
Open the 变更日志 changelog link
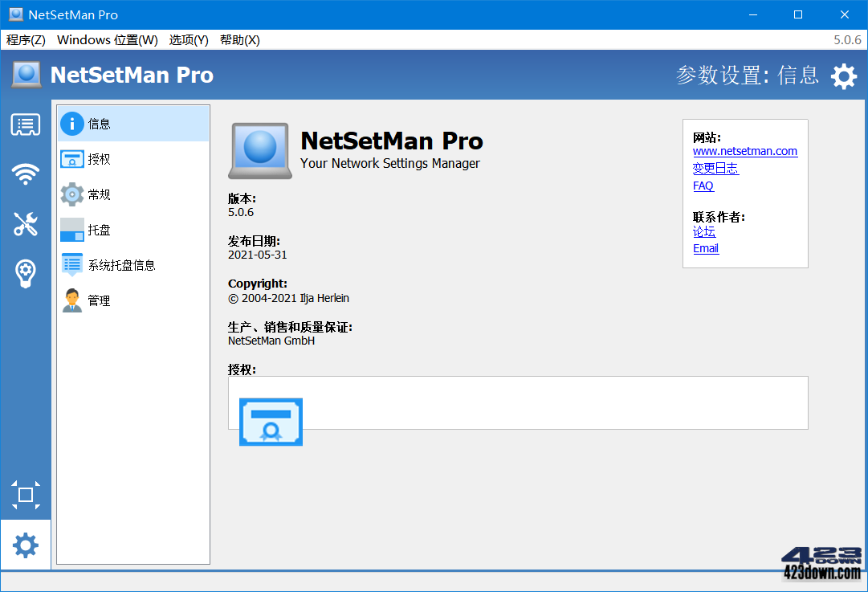(715, 168)
